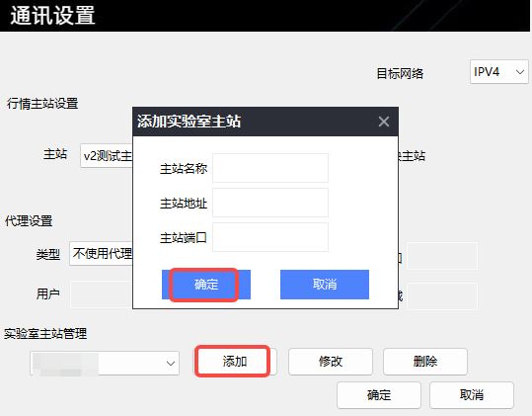The image size is (532, 416).
Task: Click the 删除 button
Action: [x=425, y=362]
